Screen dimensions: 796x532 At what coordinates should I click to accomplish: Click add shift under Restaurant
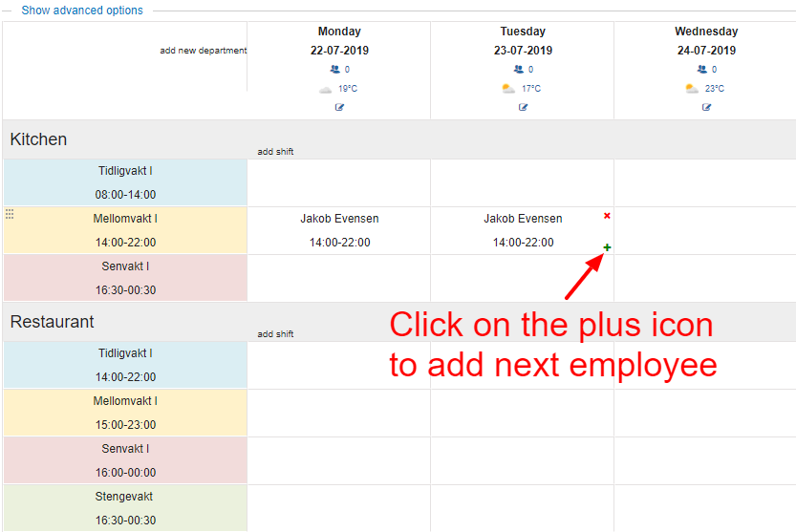tap(275, 334)
